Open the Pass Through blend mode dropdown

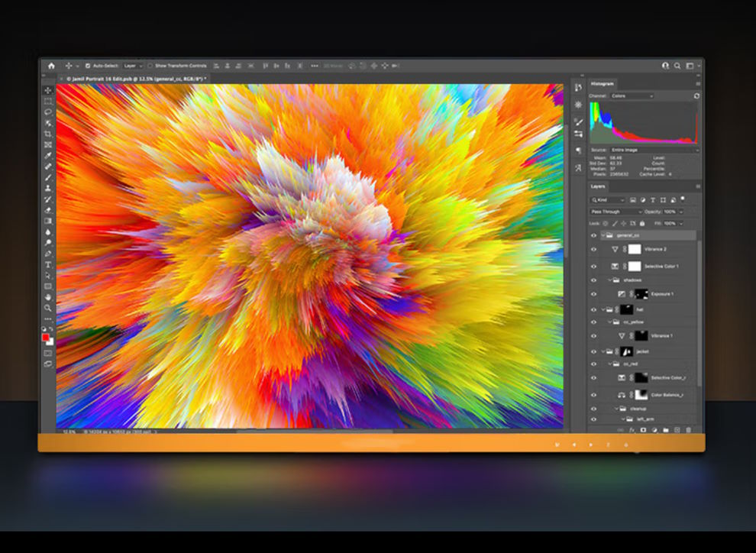(x=616, y=212)
